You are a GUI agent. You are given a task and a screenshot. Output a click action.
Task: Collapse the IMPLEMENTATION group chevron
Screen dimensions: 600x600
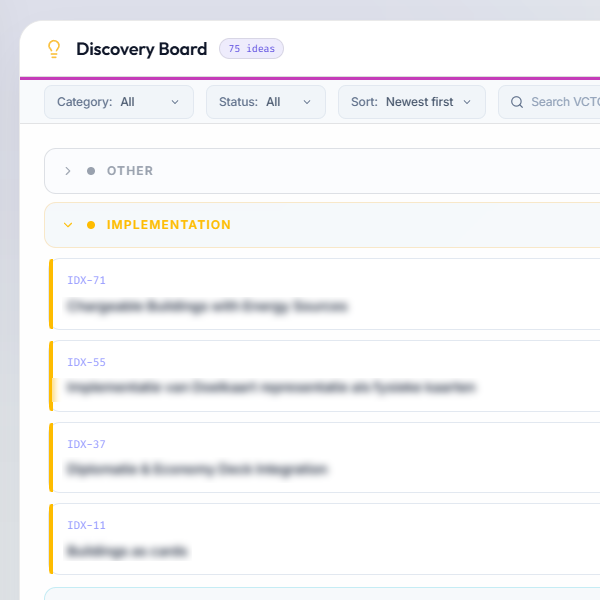(x=68, y=225)
